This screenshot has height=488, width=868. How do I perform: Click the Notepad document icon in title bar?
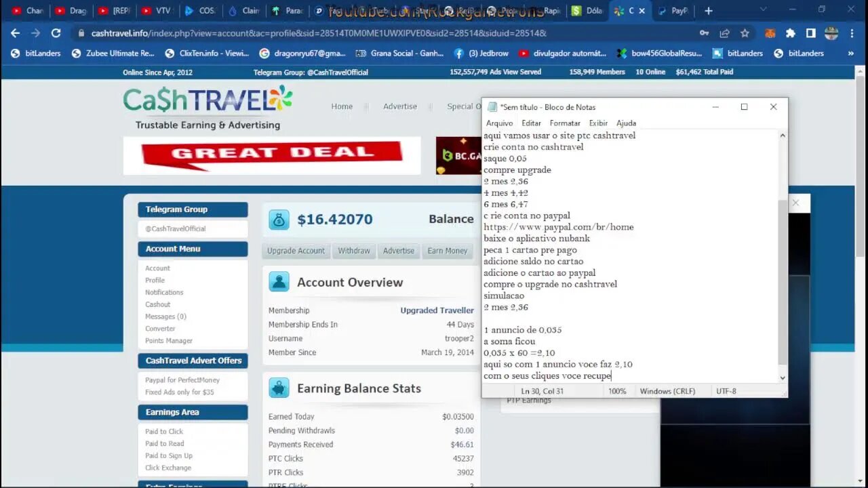pos(492,106)
